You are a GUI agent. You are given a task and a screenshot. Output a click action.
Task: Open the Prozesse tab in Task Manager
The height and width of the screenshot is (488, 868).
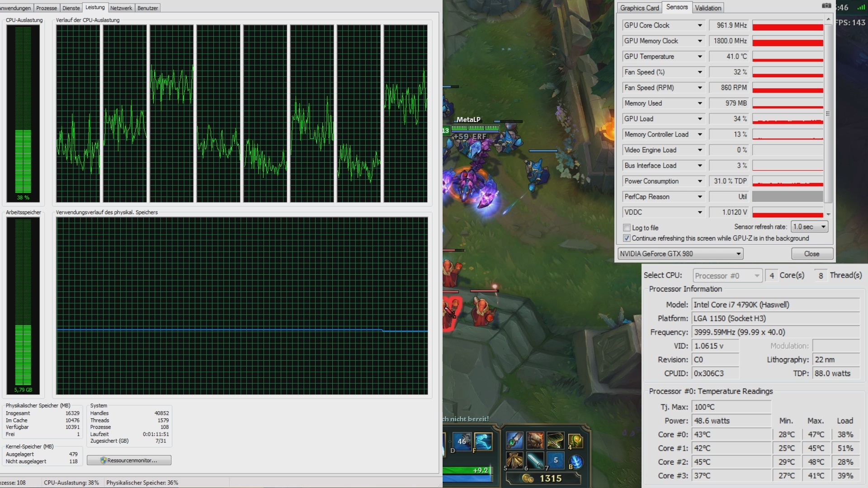[47, 8]
